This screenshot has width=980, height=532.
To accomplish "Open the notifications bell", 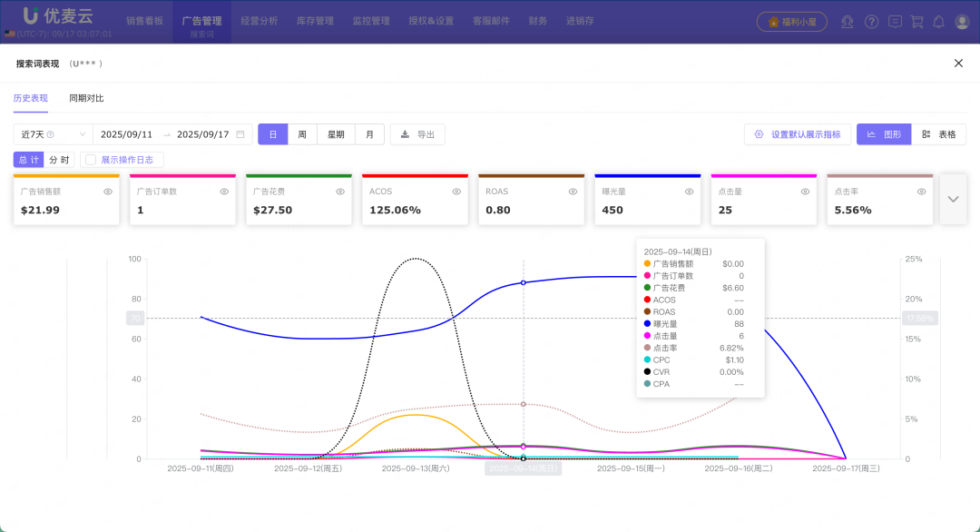I will tap(938, 22).
